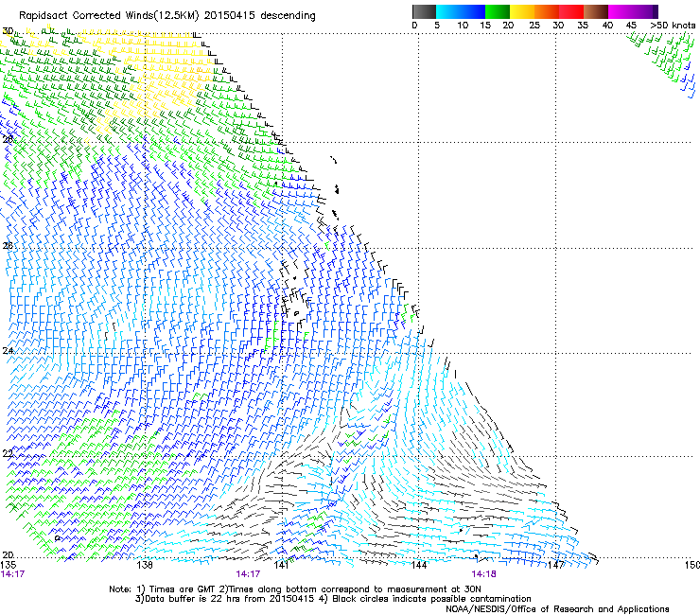The width and height of the screenshot is (700, 615).
Task: Click the longitude axis label '141'
Action: (x=281, y=565)
